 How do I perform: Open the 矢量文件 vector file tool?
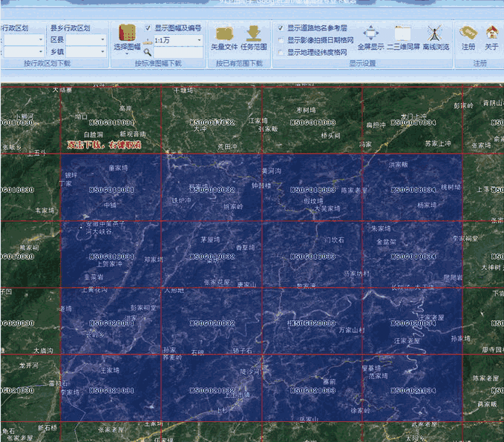click(x=224, y=38)
